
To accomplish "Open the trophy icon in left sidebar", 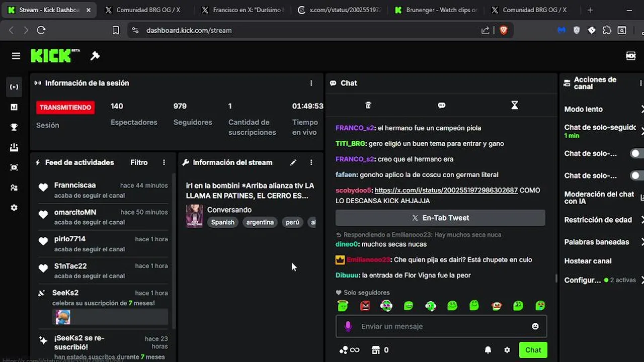I will pos(14,127).
